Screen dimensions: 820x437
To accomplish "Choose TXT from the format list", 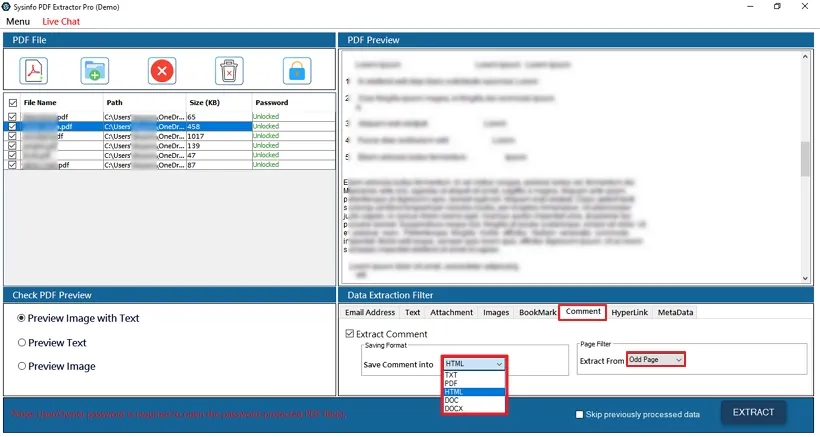I will [x=474, y=375].
